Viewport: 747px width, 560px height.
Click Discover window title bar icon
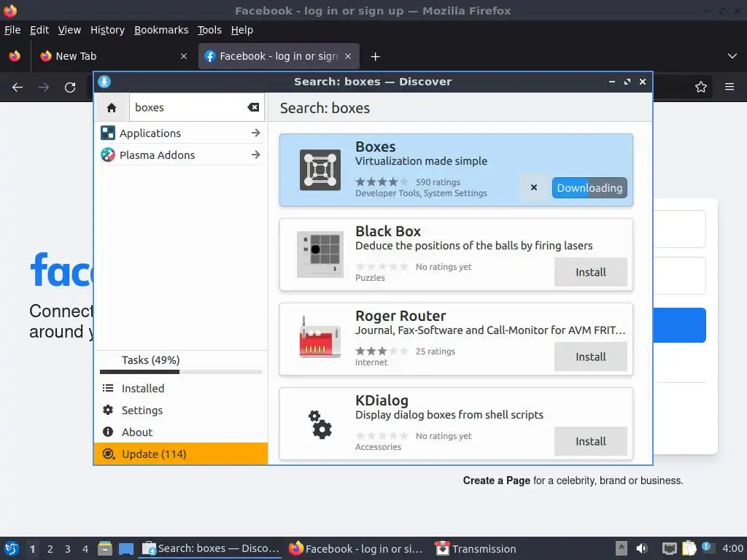point(104,82)
